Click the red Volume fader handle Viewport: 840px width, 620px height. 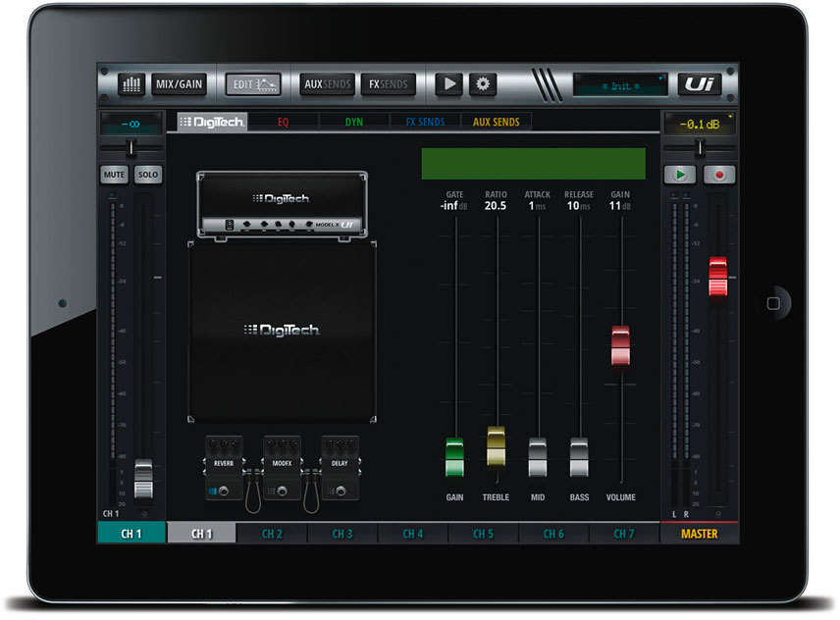[620, 345]
